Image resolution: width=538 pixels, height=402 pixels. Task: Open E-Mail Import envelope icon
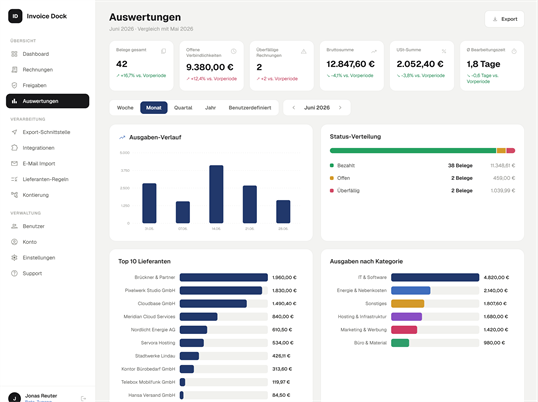14,164
